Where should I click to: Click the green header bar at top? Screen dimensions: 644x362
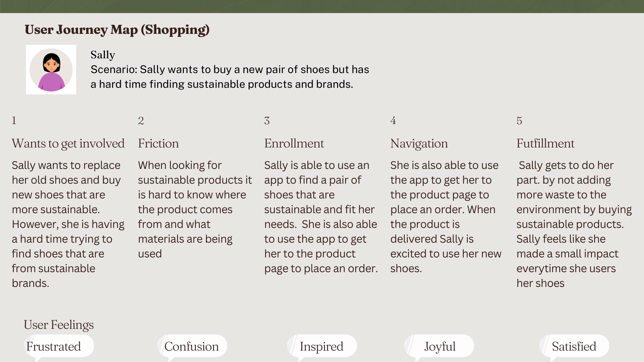[322, 6]
